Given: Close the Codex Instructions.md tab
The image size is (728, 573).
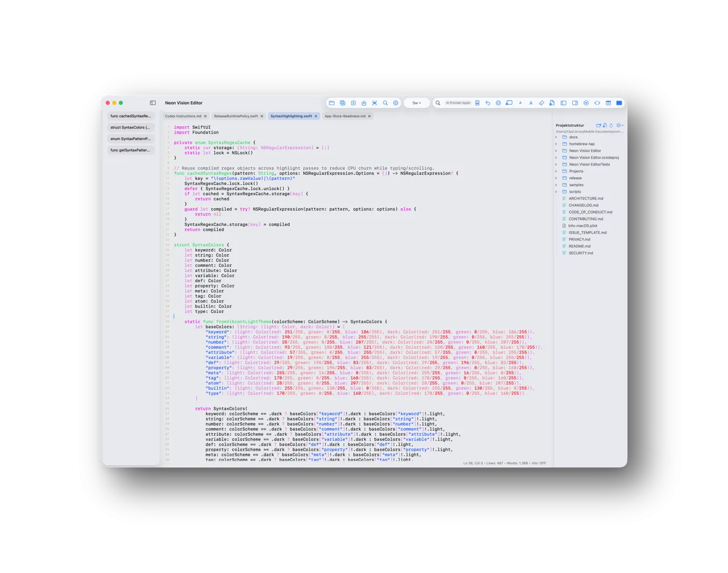Looking at the screenshot, I should tap(205, 116).
